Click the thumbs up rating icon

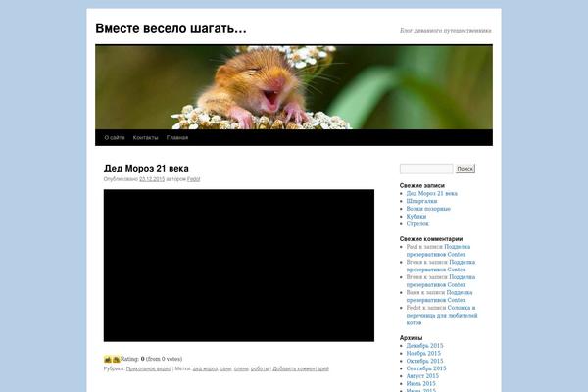click(108, 359)
